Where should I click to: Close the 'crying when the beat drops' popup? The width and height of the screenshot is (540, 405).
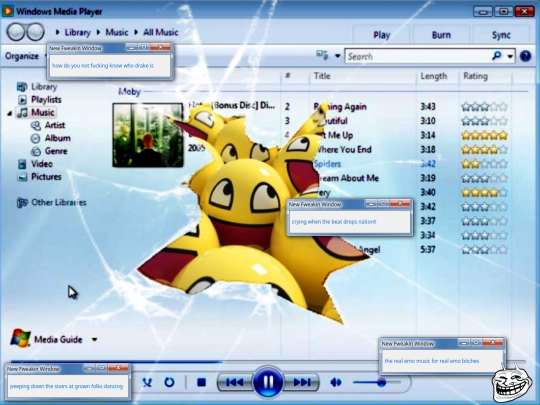pos(400,204)
